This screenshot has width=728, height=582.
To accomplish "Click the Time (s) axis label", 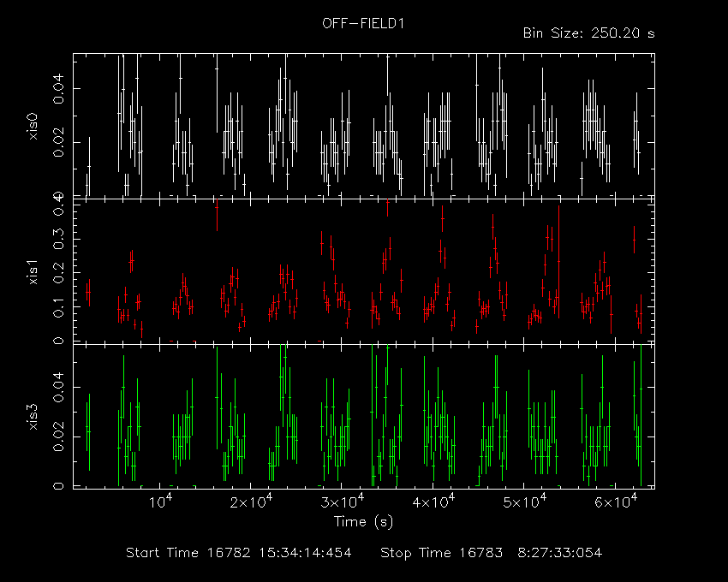I will (x=363, y=522).
